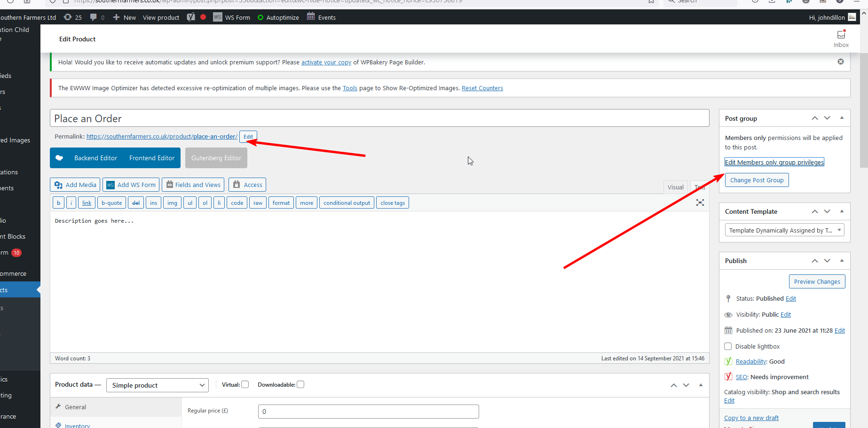
Task: Dismiss the WPBakery update notice
Action: (x=840, y=62)
